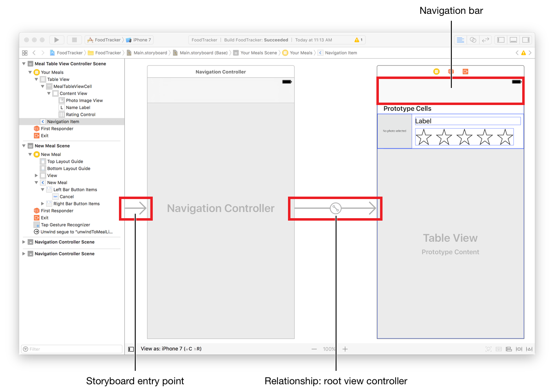Go back in editor history

pos(34,53)
